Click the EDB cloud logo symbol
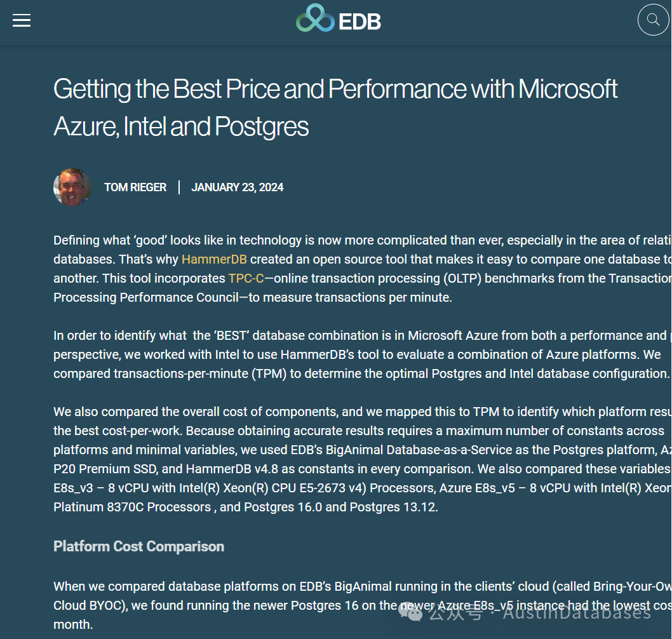Screen dimensions: 672x639 coord(315,18)
